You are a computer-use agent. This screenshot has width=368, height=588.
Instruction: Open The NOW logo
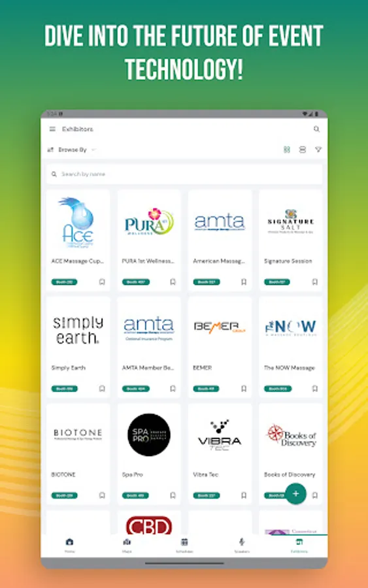coord(291,327)
